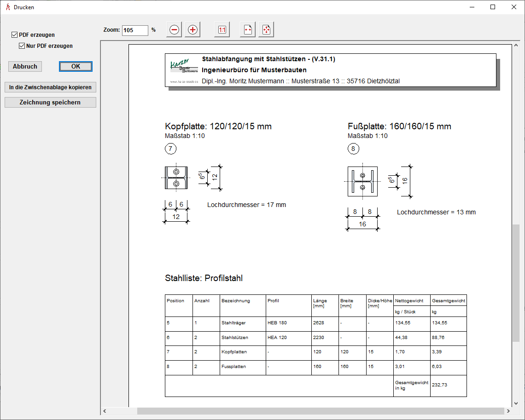This screenshot has width=525, height=420.
Task: Click vertical scrollbar down arrow
Action: pos(516,403)
